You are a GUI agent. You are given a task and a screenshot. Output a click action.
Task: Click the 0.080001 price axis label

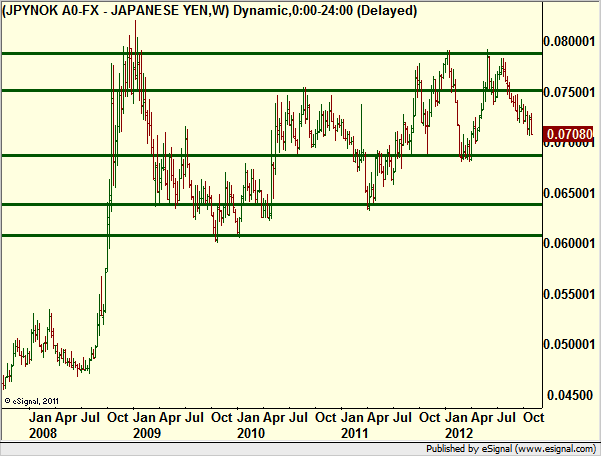pyautogui.click(x=570, y=41)
